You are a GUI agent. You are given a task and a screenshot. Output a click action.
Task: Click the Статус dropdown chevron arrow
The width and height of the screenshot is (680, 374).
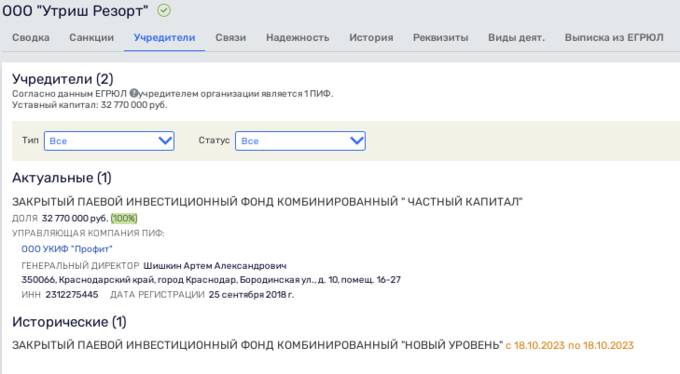[356, 141]
